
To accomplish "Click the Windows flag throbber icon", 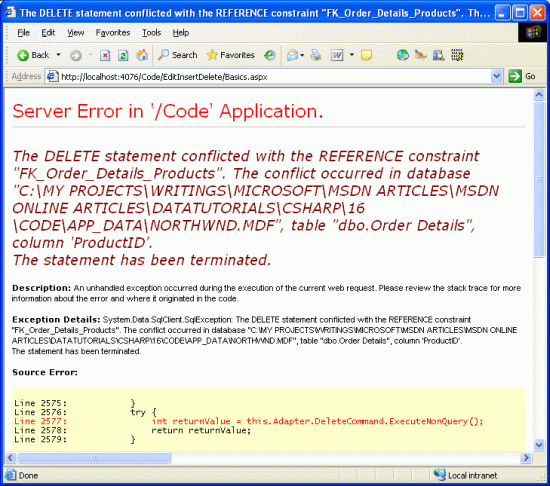I will pos(533,33).
